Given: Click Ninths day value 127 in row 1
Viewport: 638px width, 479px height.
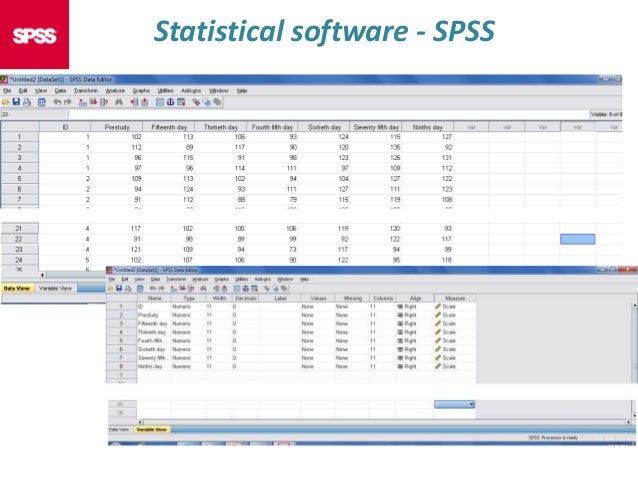Looking at the screenshot, I should (427, 137).
